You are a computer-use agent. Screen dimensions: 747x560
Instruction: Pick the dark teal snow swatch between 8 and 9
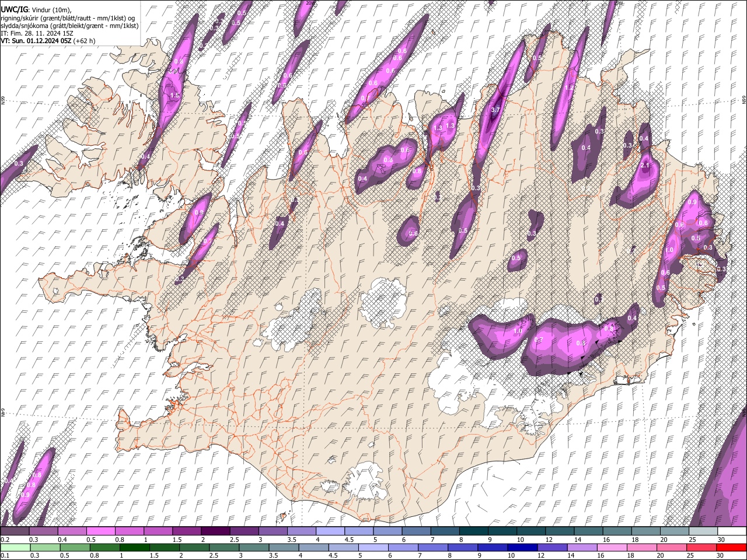point(473,531)
